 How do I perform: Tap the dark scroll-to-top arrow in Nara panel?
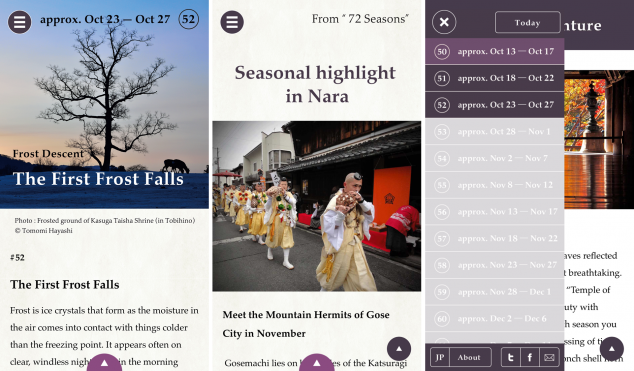[x=399, y=348]
